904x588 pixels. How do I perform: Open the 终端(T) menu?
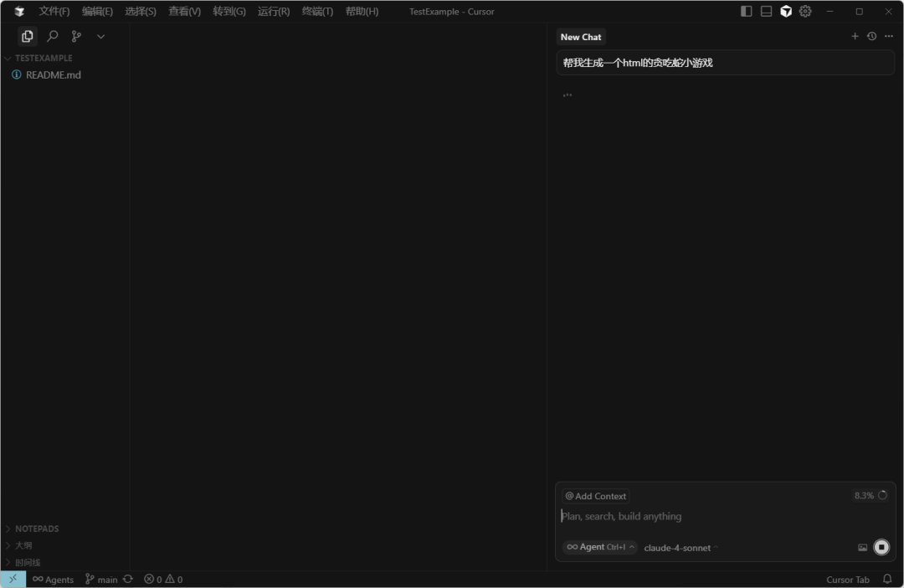[x=317, y=12]
